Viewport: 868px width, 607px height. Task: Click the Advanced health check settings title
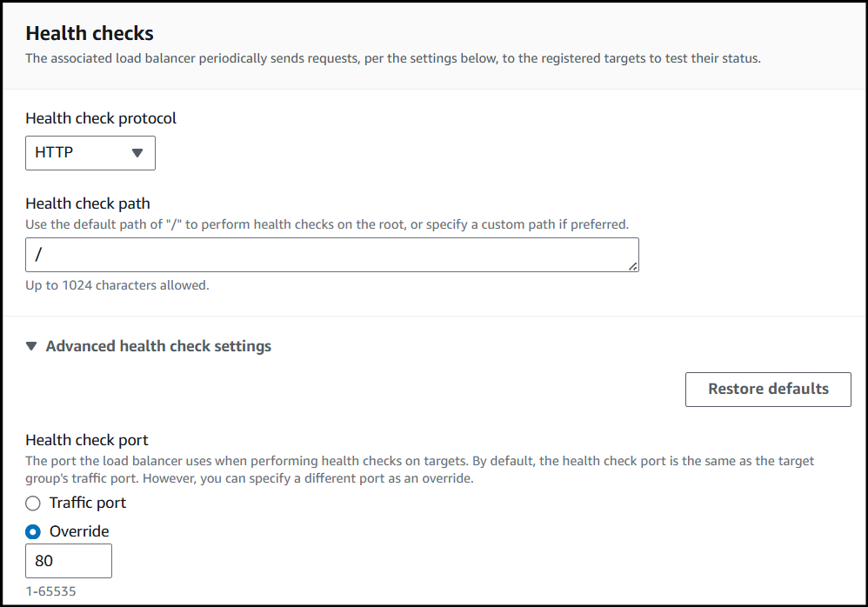(158, 346)
